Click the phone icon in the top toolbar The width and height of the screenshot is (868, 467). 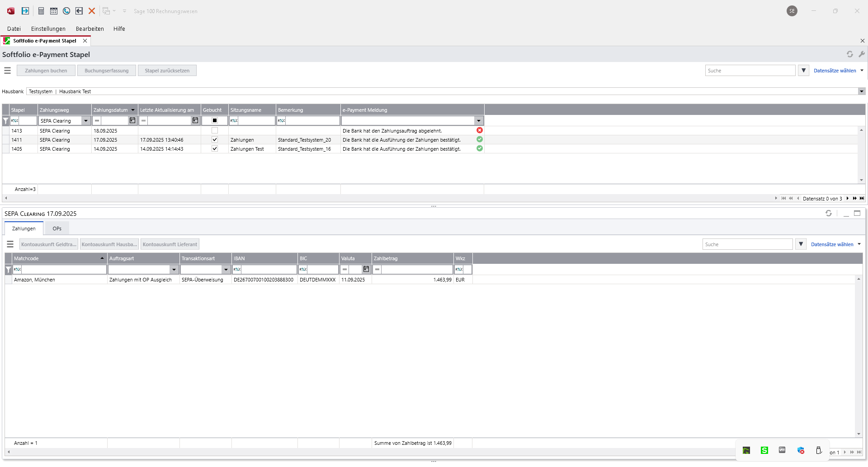66,11
